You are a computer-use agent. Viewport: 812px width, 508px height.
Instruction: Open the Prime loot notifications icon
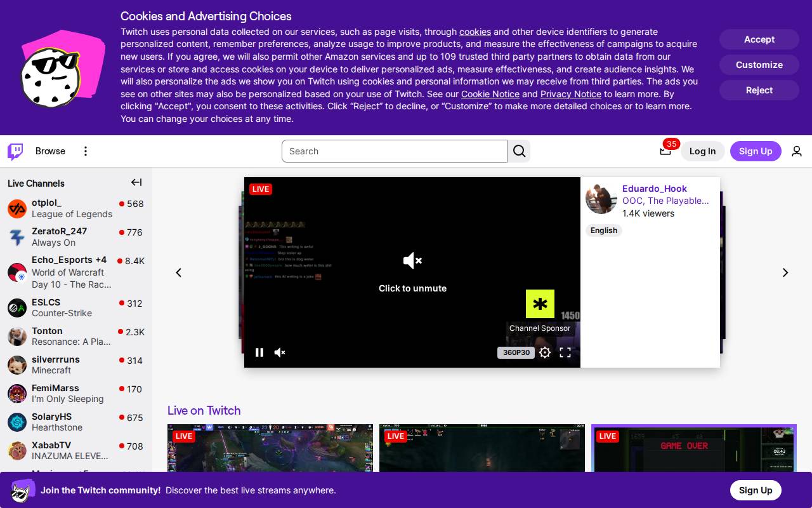pyautogui.click(x=665, y=151)
